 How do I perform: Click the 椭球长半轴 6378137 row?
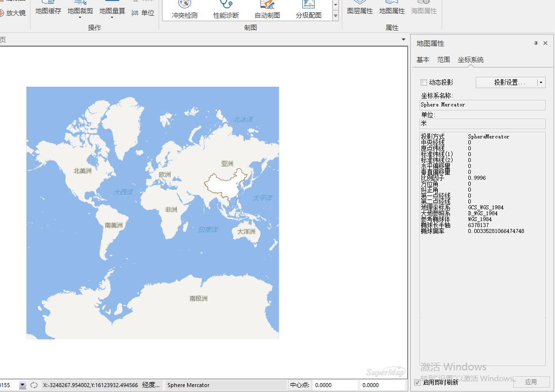455,225
